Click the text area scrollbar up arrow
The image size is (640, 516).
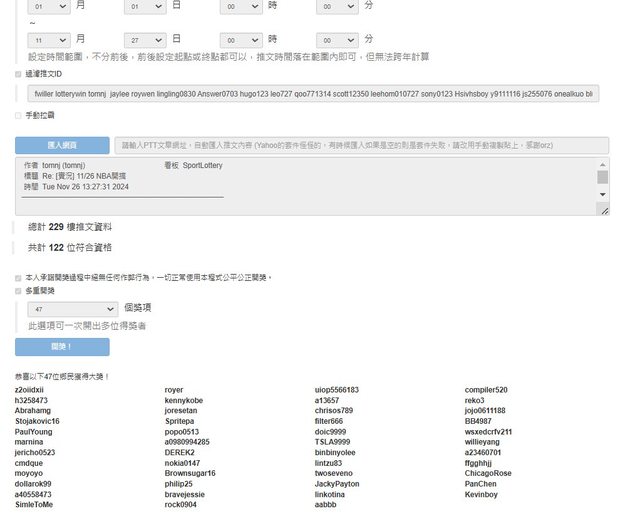click(603, 165)
